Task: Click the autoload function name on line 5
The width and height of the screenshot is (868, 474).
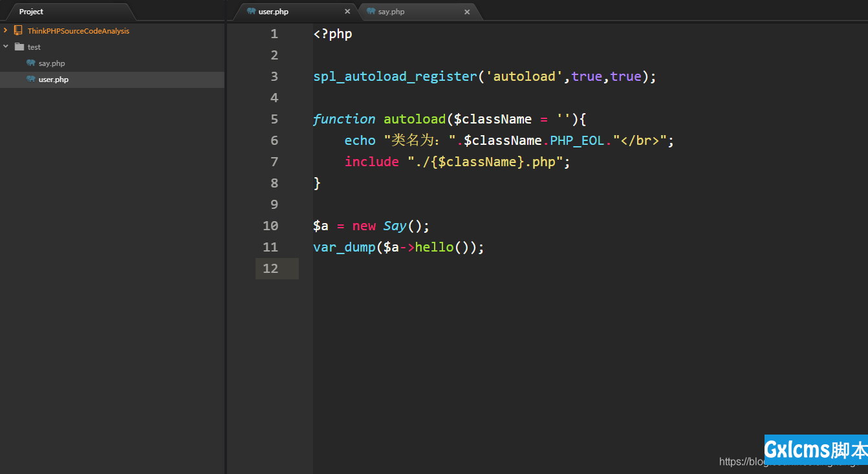Action: (x=415, y=119)
